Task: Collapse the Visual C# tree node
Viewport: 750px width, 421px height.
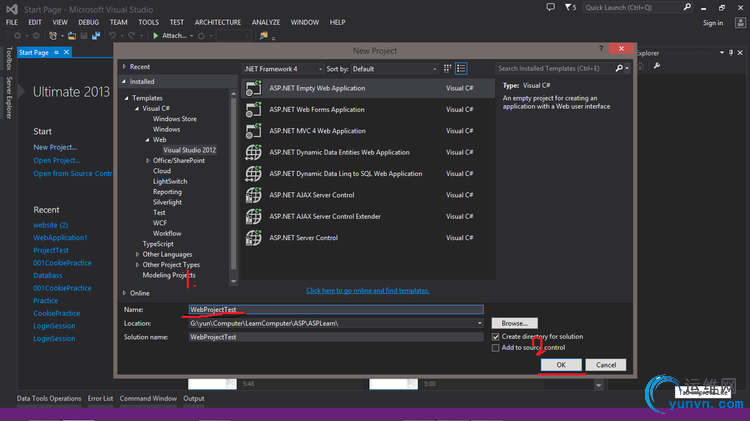Action: 137,109
